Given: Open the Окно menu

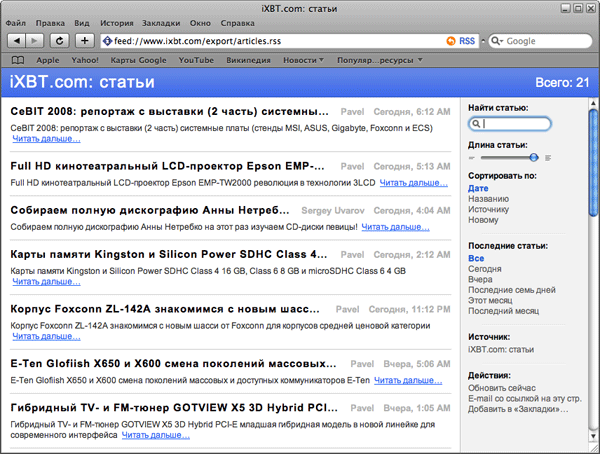Looking at the screenshot, I should 200,23.
